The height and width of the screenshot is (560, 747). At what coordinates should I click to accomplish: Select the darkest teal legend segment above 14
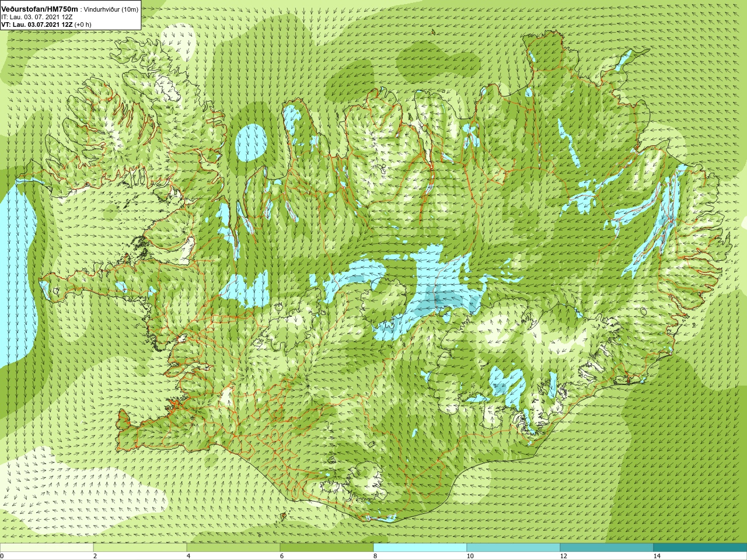pyautogui.click(x=700, y=548)
